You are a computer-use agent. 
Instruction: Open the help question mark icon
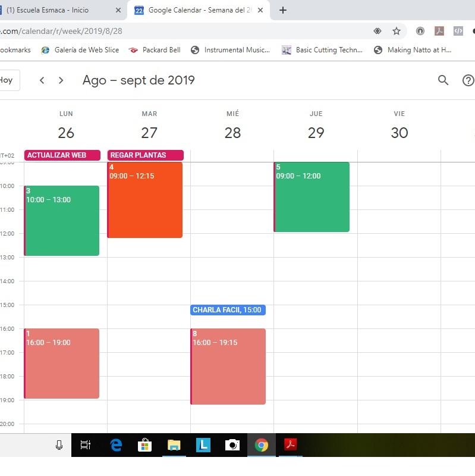point(468,80)
